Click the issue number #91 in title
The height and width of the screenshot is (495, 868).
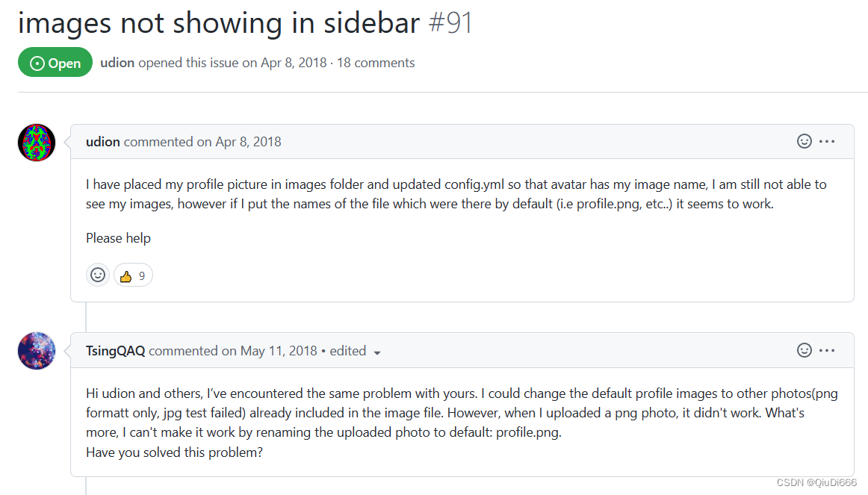tap(450, 23)
